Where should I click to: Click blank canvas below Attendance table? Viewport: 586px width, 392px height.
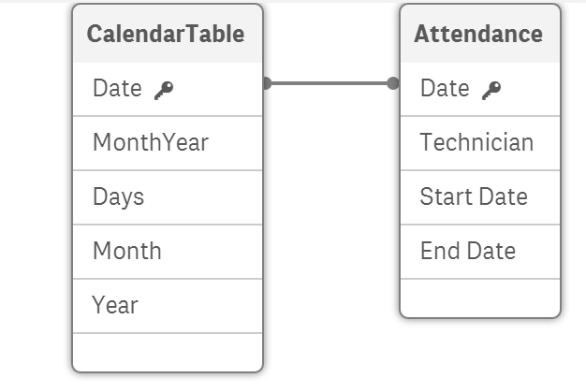[479, 356]
